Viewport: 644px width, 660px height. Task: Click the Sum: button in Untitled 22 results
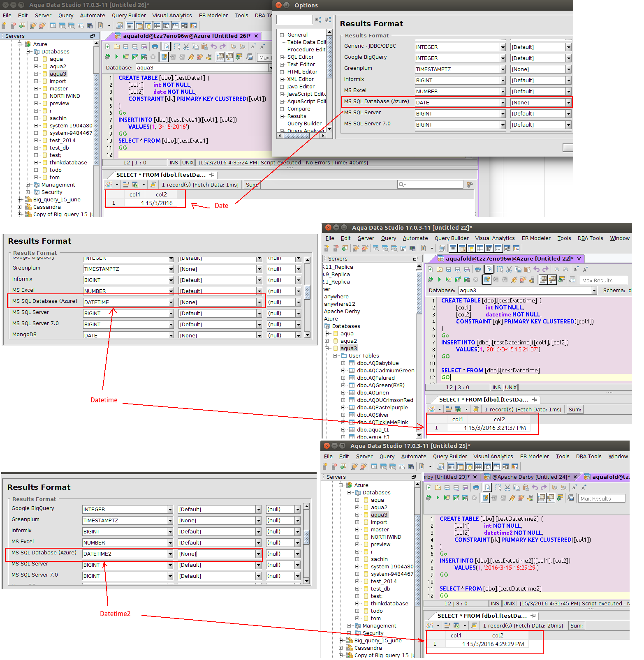[x=575, y=410]
